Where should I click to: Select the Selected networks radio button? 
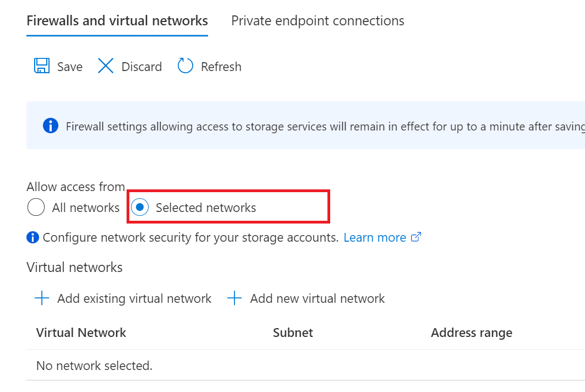(x=141, y=207)
